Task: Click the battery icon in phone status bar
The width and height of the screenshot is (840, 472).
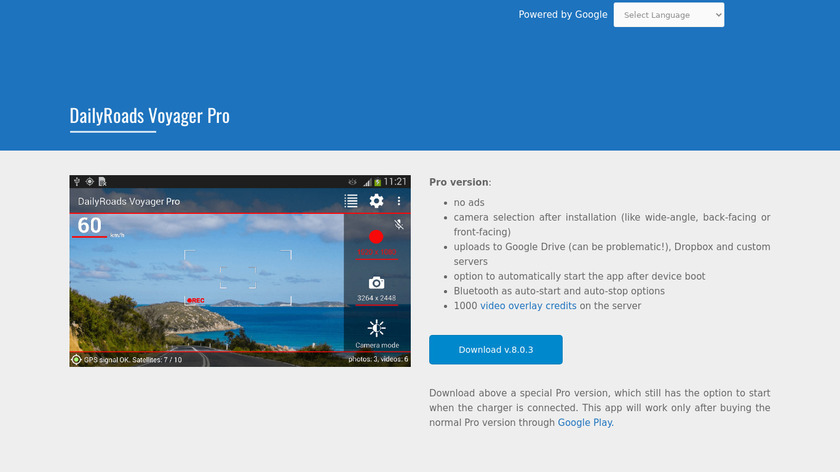Action: click(x=377, y=182)
